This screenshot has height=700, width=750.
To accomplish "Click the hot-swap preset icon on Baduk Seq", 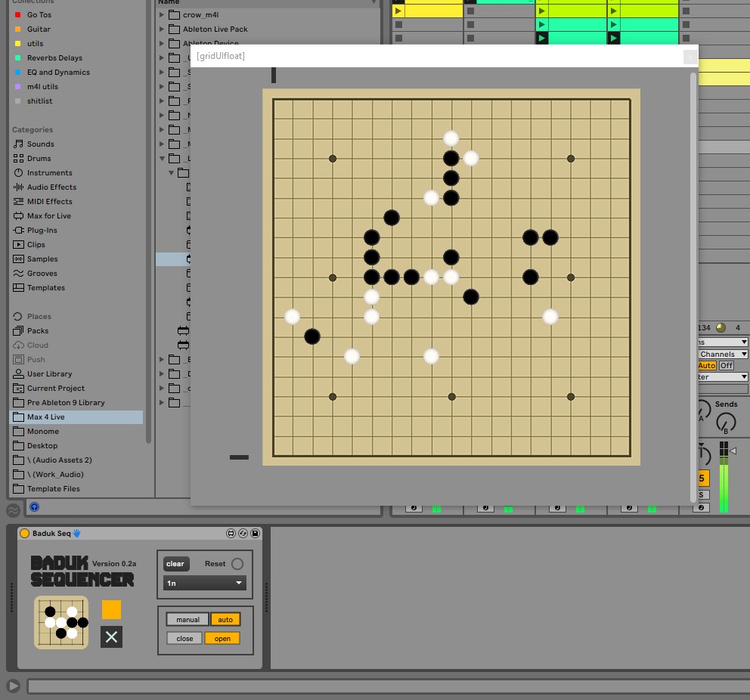I will [243, 534].
